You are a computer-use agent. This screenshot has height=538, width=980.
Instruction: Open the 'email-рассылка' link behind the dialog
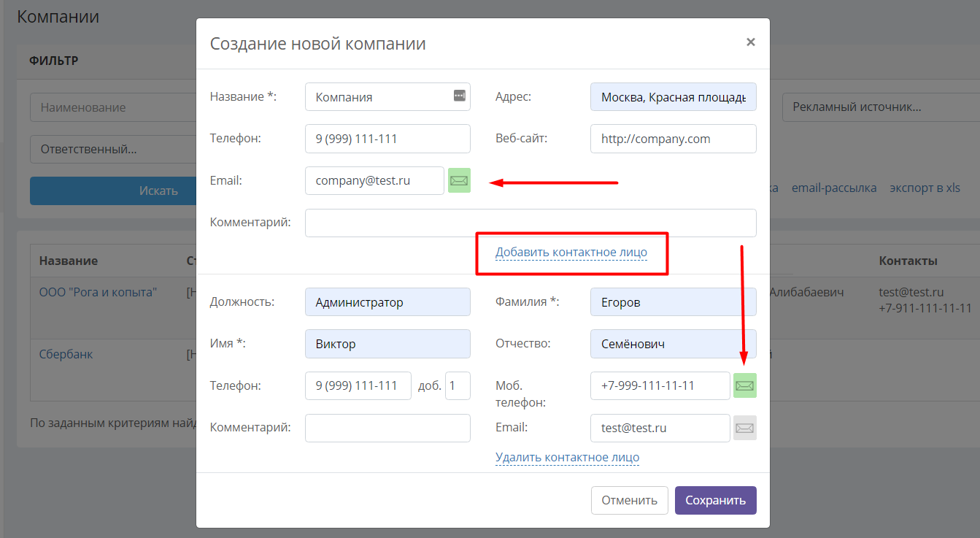pos(834,188)
